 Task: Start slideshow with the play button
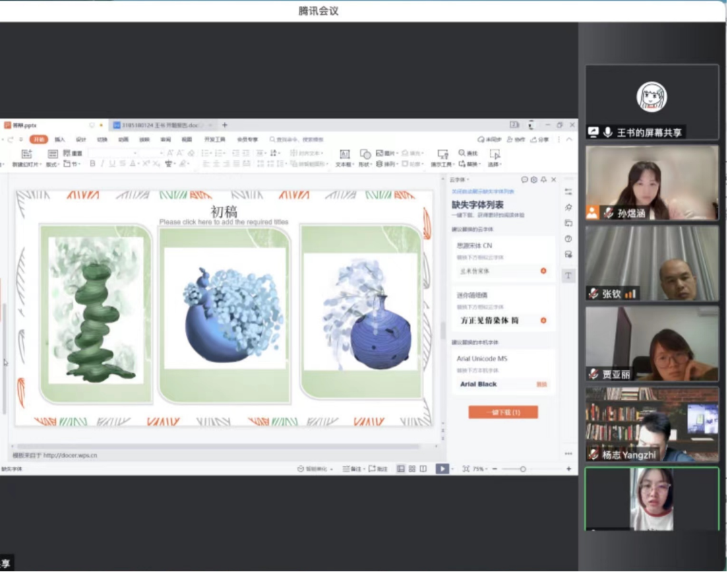(x=442, y=469)
